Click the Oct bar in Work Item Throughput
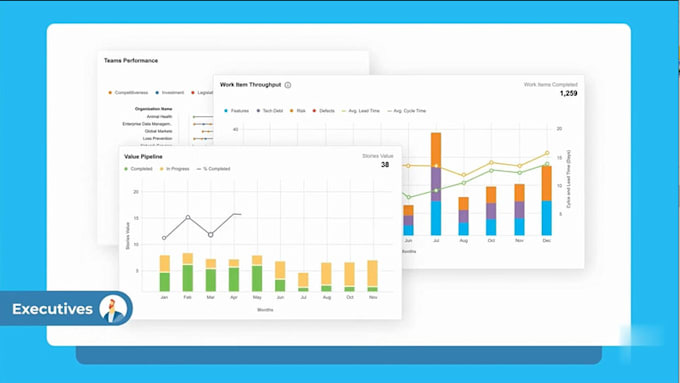This screenshot has height=383, width=680. [x=491, y=211]
